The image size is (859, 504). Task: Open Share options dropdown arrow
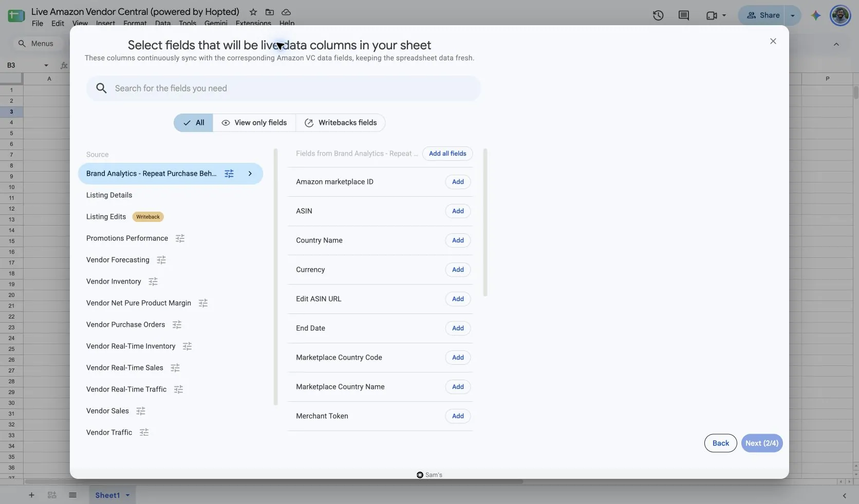[x=793, y=15]
